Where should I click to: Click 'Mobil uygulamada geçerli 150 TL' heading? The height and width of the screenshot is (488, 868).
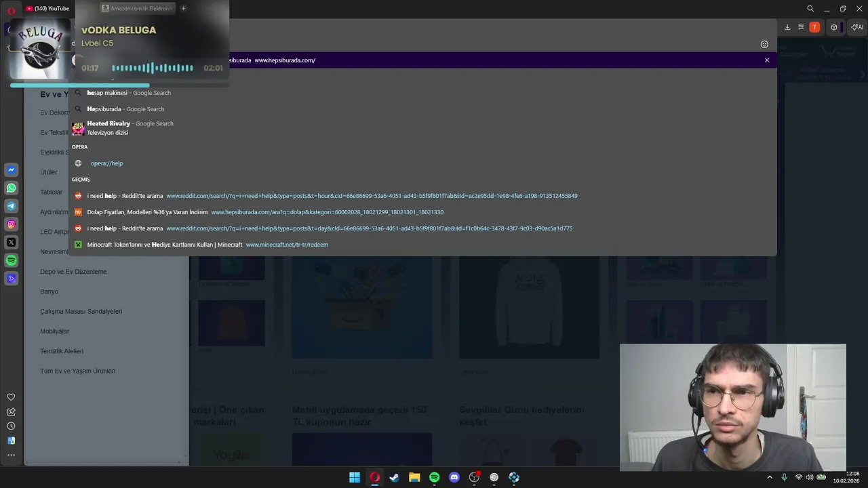tap(359, 415)
